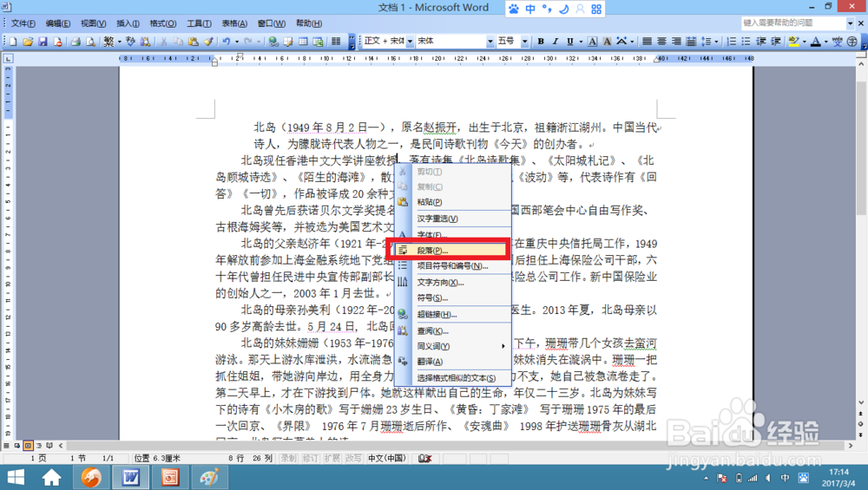Screen dimensions: 868x490
Task: Open the font name dropdown 宋体
Action: [x=490, y=42]
